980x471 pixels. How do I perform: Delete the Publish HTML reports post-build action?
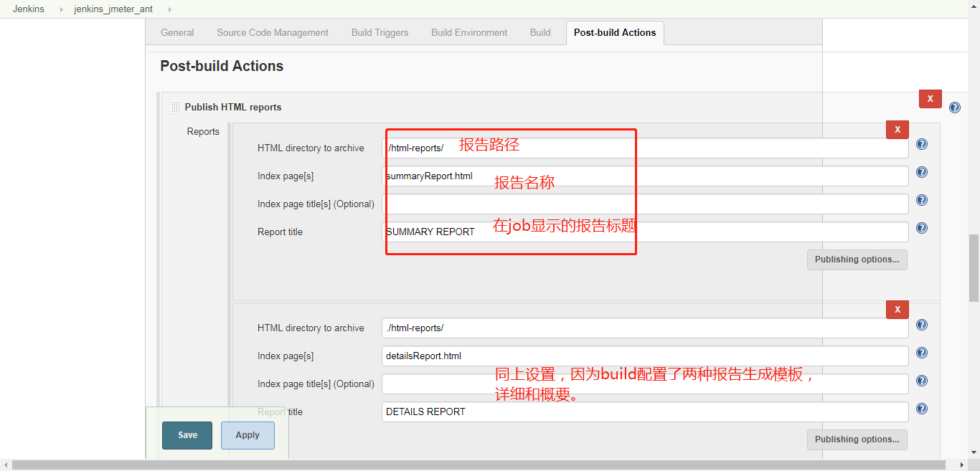pos(930,99)
